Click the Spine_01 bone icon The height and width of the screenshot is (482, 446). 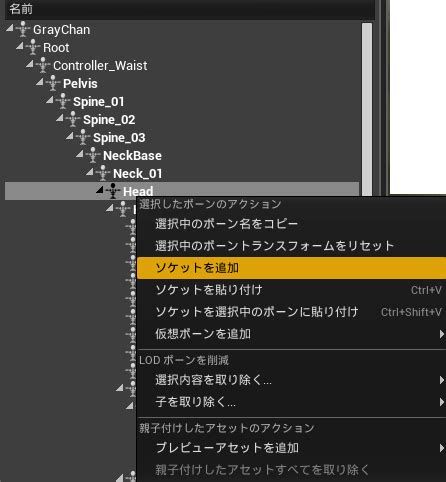63,101
